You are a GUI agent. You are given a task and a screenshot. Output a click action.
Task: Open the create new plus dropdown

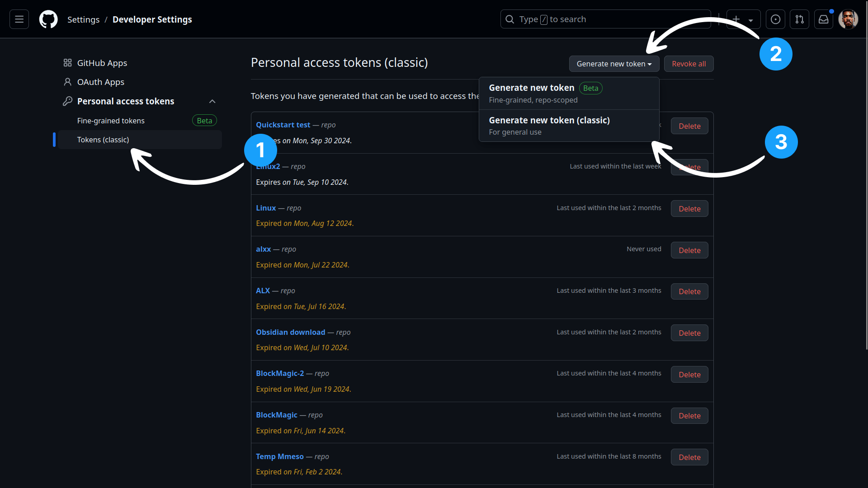tap(743, 19)
